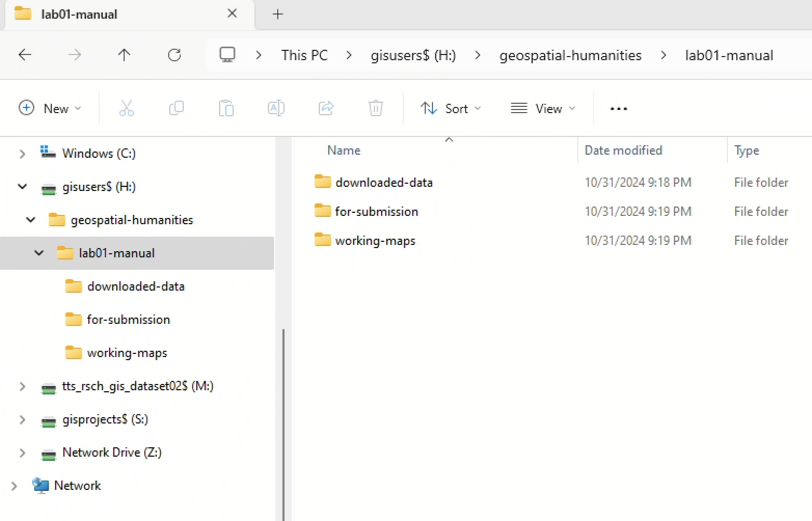Go up one folder level
The height and width of the screenshot is (521, 812).
tap(124, 55)
